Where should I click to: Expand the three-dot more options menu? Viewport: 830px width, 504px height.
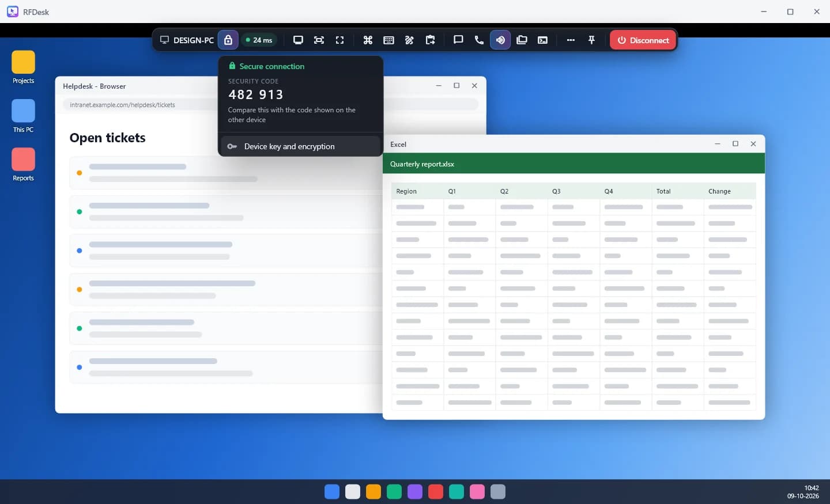coord(571,40)
